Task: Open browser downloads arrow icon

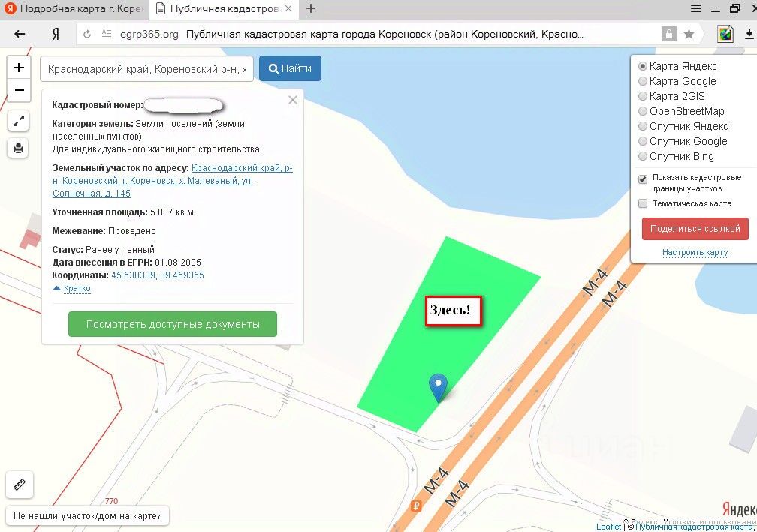Action: point(749,34)
